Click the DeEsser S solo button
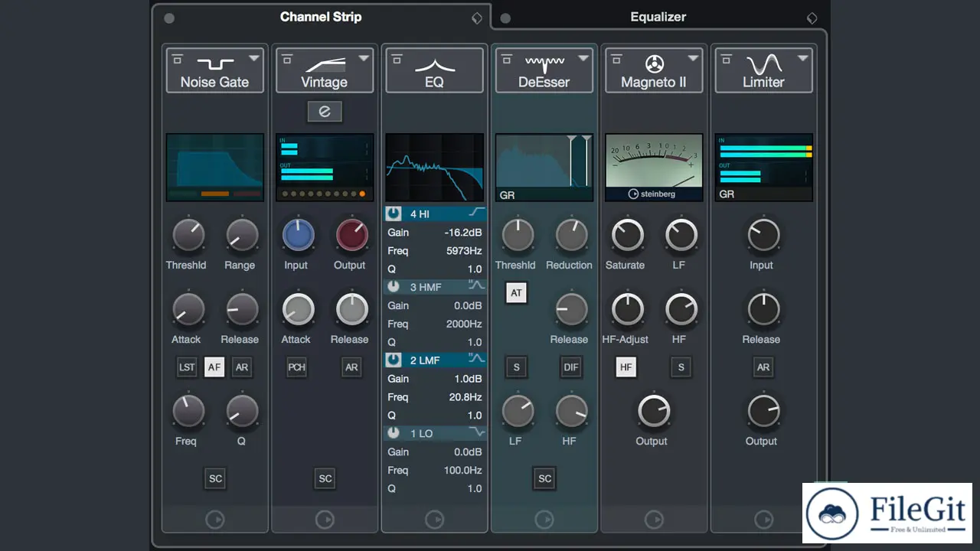Viewport: 980px width, 551px height. coord(516,367)
